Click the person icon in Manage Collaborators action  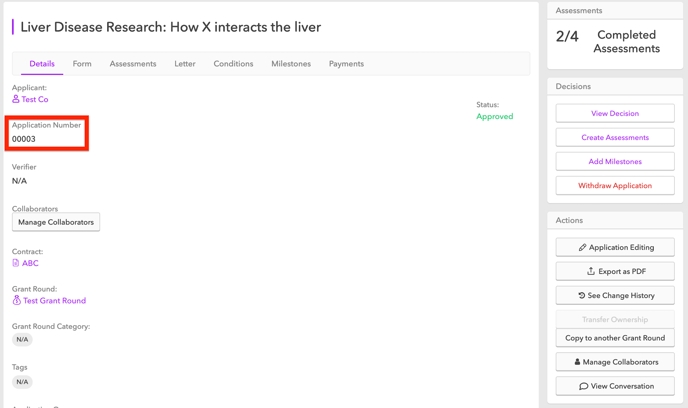pyautogui.click(x=577, y=362)
